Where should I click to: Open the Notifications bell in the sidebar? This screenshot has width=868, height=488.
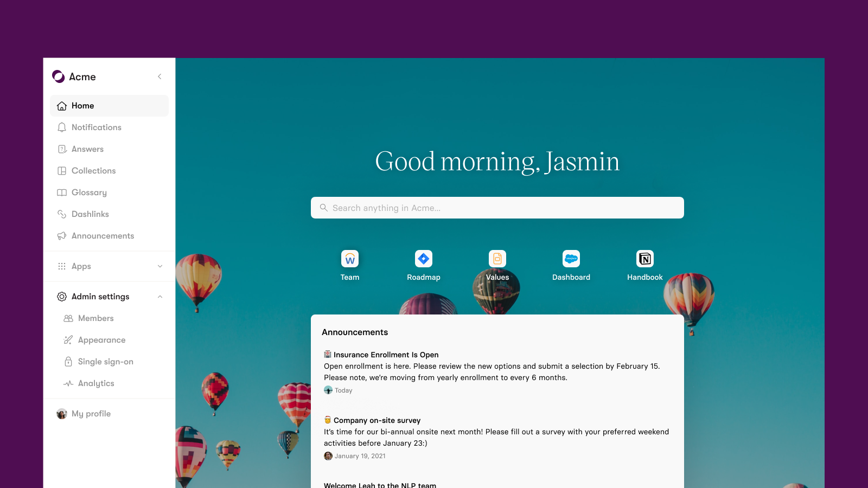tap(61, 127)
